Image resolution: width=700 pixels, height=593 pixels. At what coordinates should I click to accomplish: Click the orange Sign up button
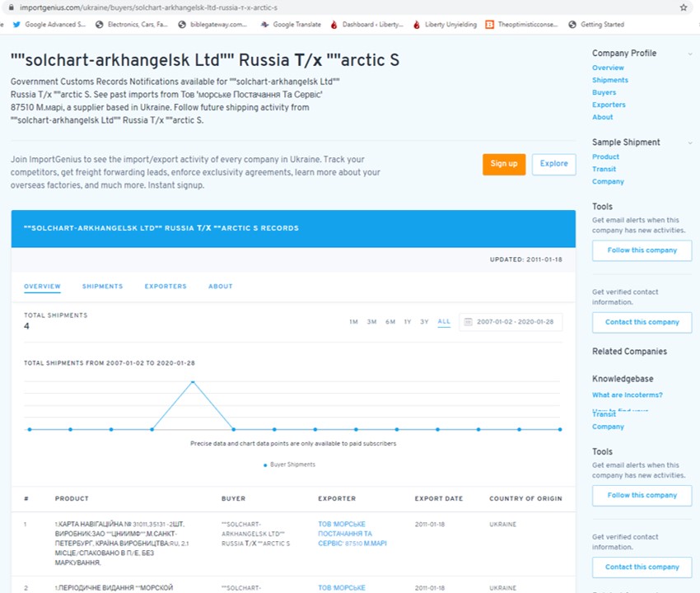[504, 164]
